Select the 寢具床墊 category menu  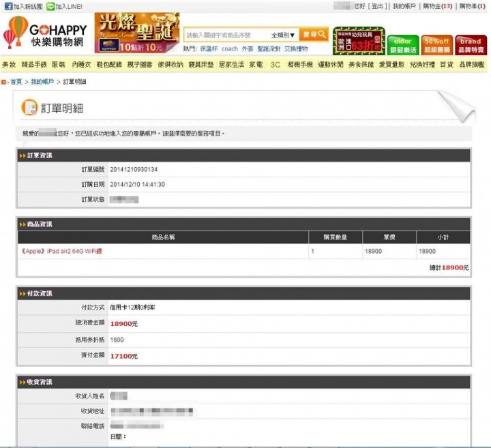200,65
